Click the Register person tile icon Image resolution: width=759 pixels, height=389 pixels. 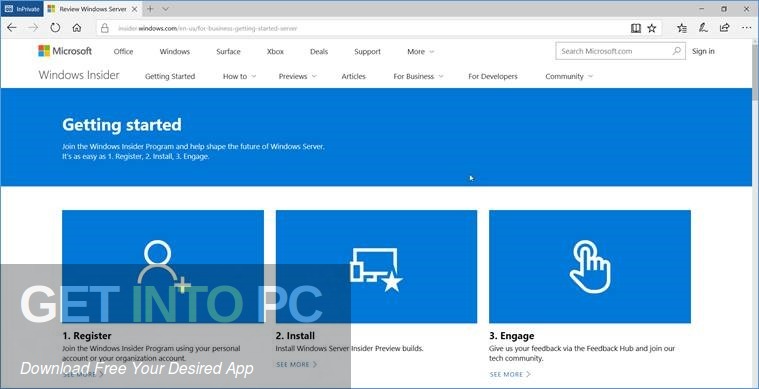pos(164,266)
